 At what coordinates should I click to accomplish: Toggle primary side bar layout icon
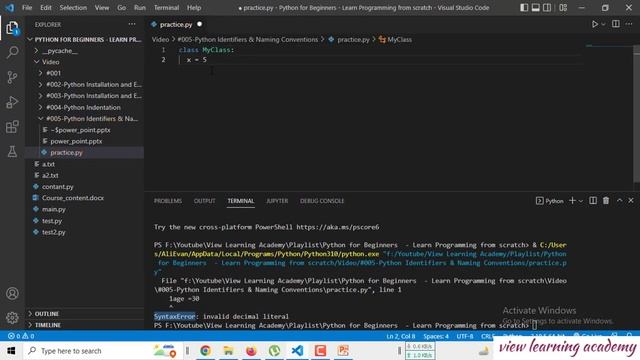click(x=524, y=8)
